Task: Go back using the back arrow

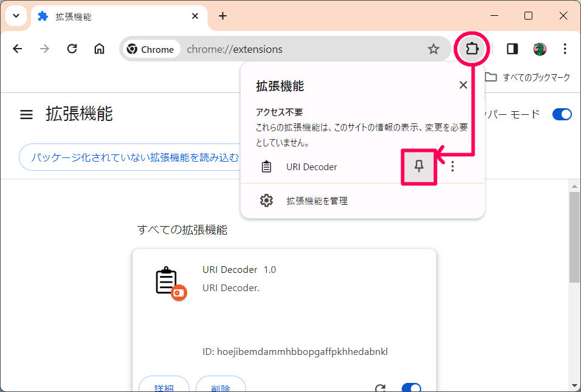Action: [18, 49]
